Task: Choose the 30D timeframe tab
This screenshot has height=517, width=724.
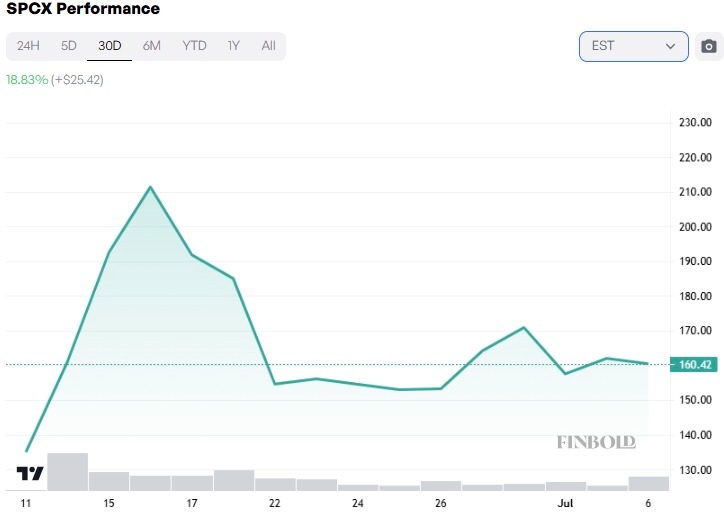Action: 109,46
